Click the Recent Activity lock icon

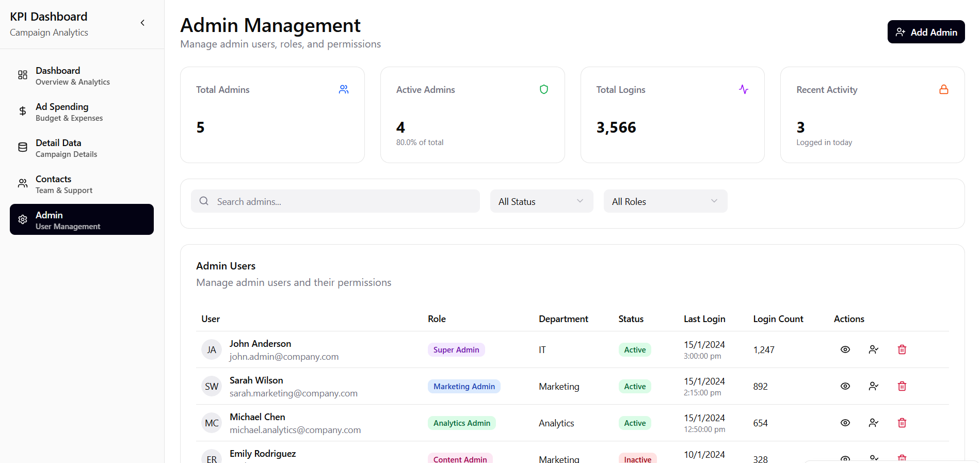944,89
